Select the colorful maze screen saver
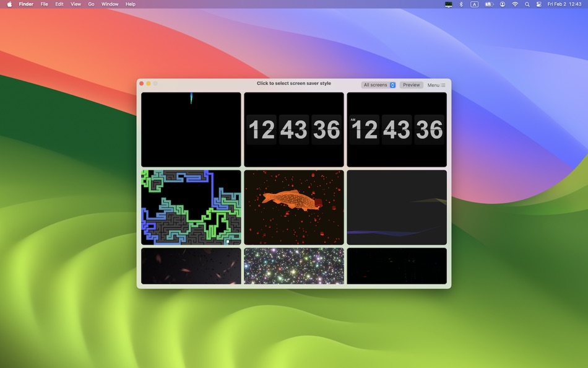The image size is (588, 368). pos(191,208)
